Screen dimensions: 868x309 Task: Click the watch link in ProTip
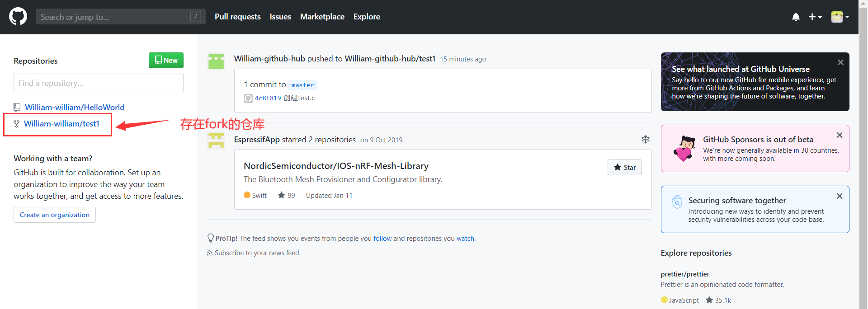pyautogui.click(x=465, y=239)
